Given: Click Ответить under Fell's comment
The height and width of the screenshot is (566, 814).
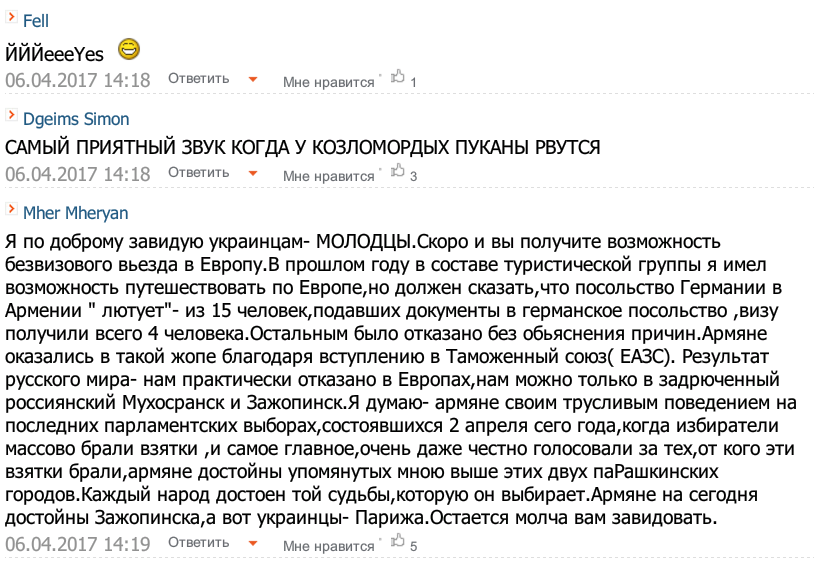Looking at the screenshot, I should 198,79.
